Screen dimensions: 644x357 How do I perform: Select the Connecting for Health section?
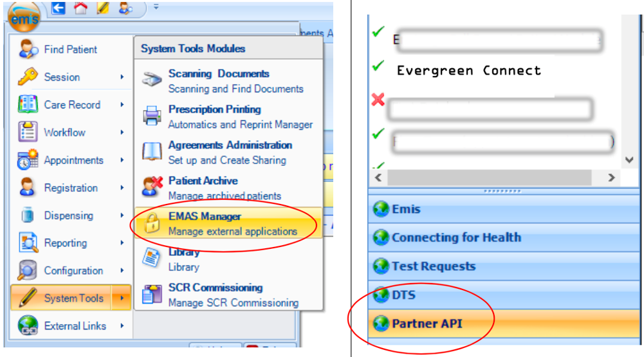click(x=504, y=237)
